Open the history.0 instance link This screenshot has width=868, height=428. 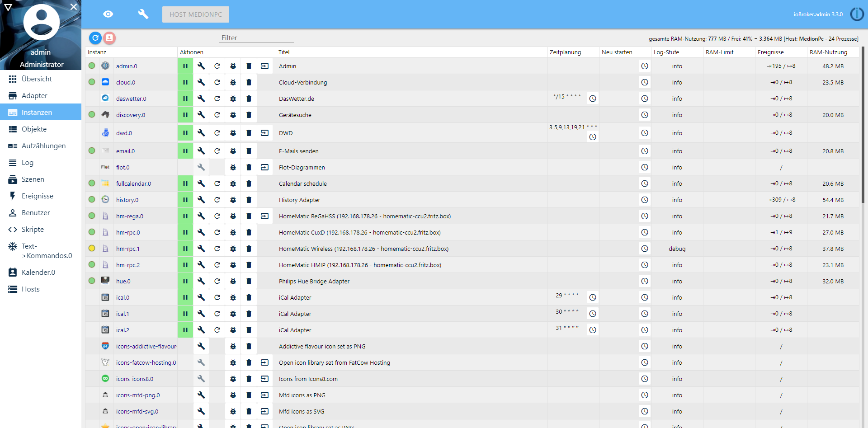127,200
